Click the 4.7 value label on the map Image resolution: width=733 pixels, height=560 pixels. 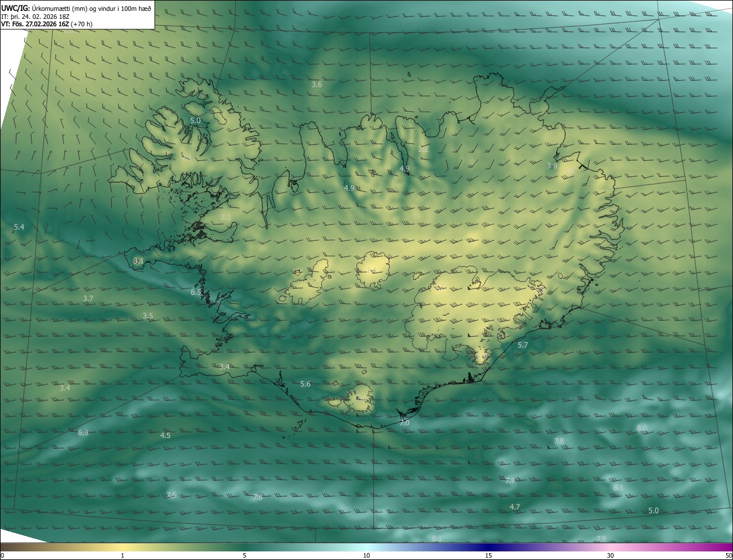point(515,507)
